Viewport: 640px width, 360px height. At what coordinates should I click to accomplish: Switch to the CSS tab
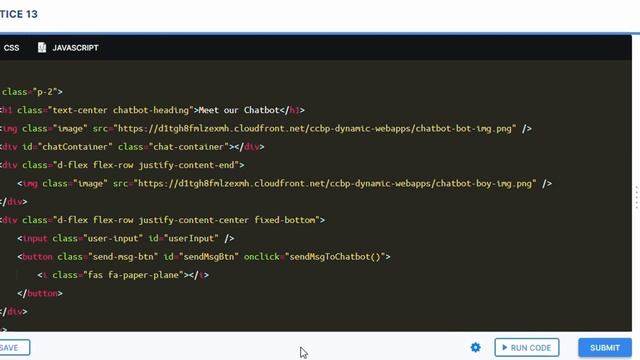click(x=11, y=48)
